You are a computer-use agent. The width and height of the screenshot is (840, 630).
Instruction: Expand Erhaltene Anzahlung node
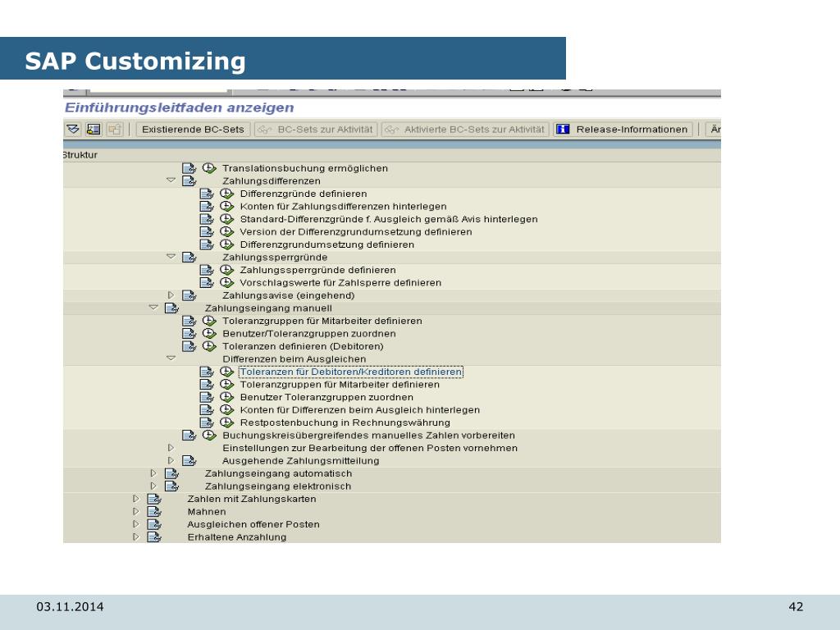point(135,536)
